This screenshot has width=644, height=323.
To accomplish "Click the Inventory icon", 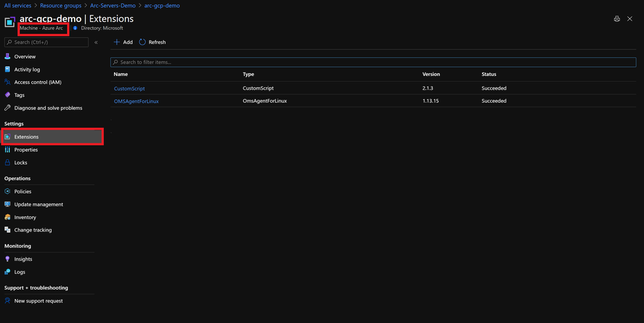I will click(x=7, y=217).
